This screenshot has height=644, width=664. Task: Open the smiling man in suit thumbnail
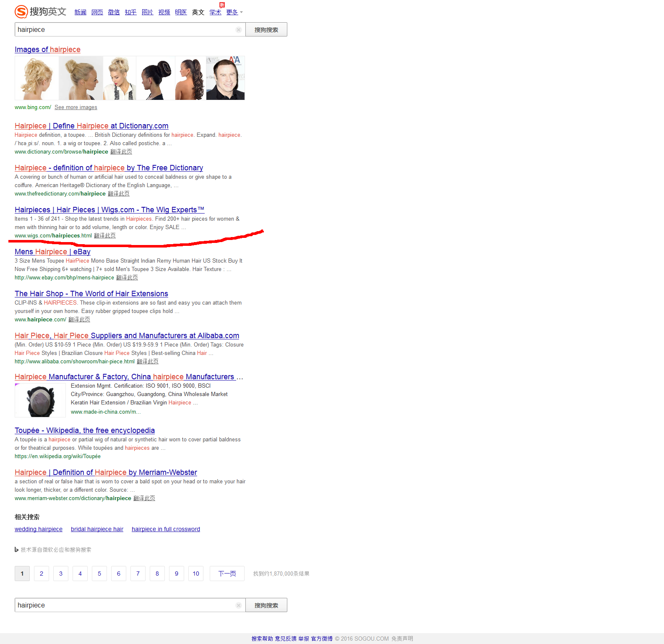[x=225, y=78]
